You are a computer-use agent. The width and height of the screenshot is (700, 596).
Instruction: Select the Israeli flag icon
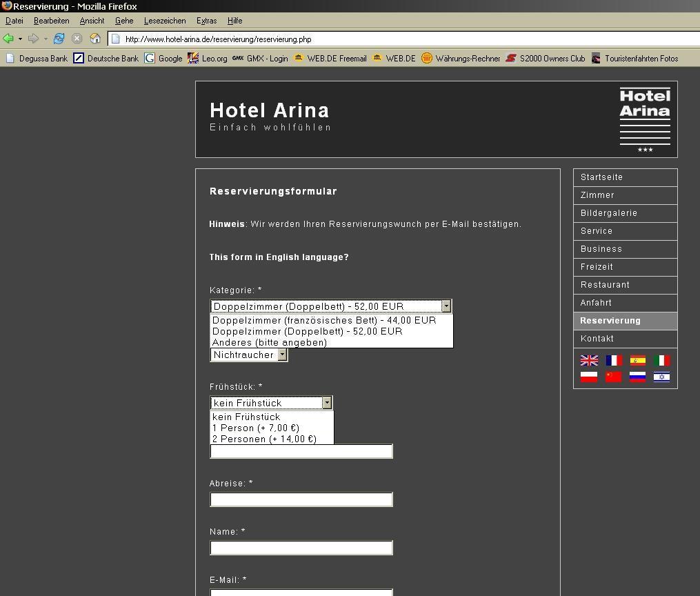click(661, 377)
